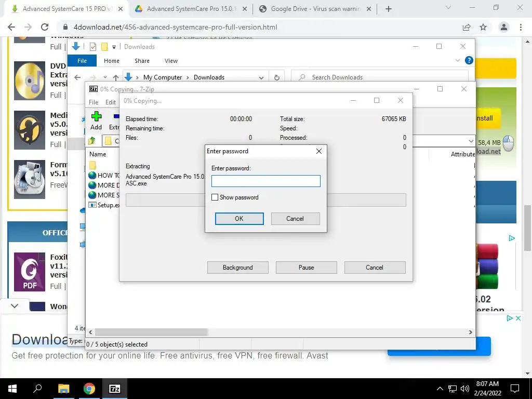Open the volume control in tray

[x=465, y=389]
